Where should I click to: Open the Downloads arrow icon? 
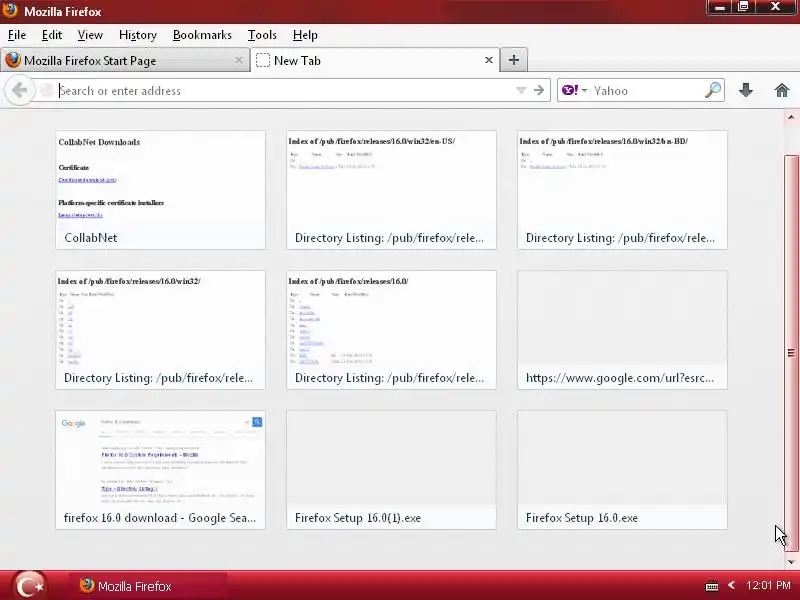click(746, 90)
